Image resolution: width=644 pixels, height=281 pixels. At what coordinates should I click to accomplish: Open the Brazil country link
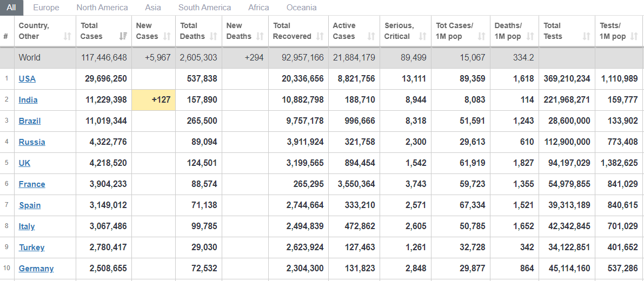30,121
